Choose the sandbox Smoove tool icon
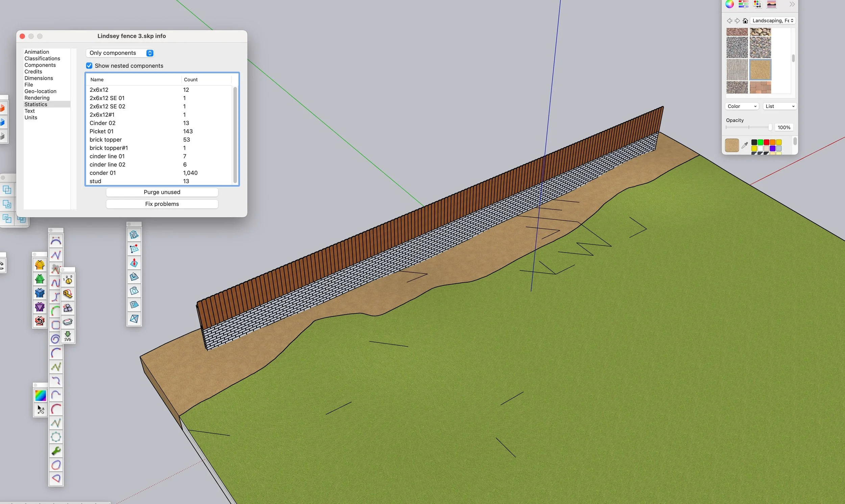Image resolution: width=845 pixels, height=504 pixels. [134, 263]
